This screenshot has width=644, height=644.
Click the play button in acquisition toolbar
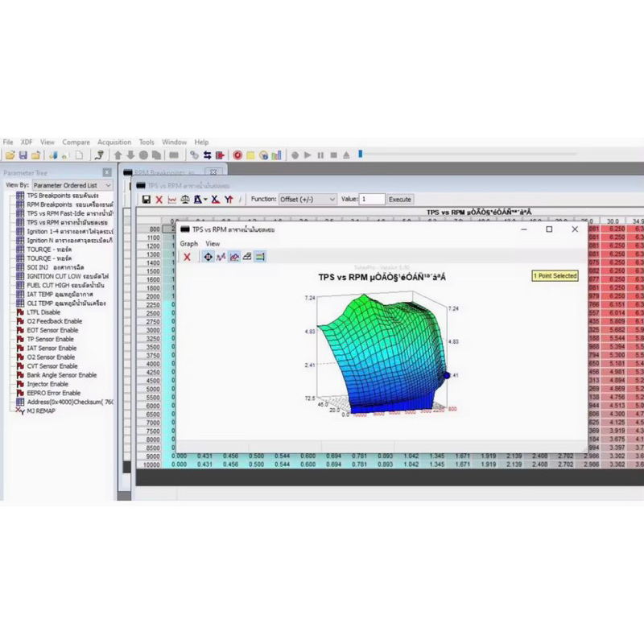[308, 155]
